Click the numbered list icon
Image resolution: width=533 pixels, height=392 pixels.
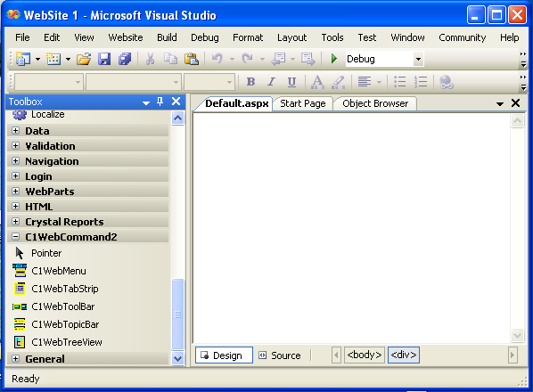[421, 82]
